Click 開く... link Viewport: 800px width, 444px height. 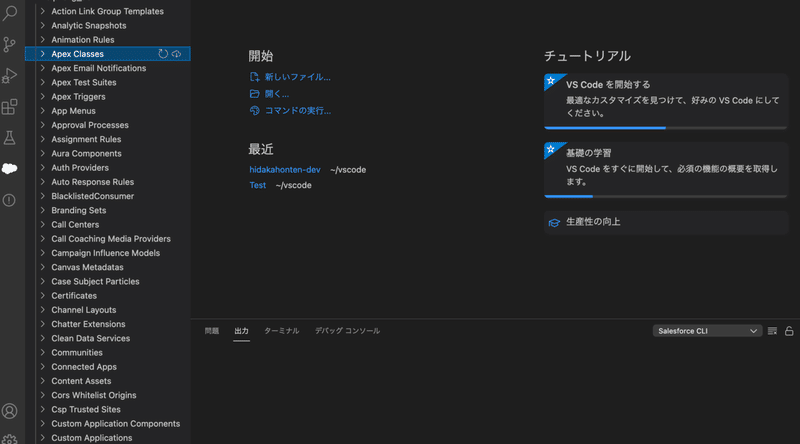point(277,94)
